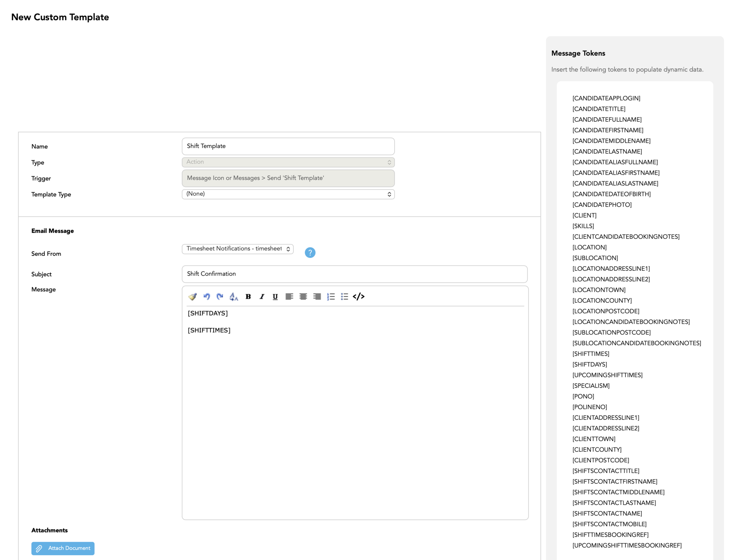The width and height of the screenshot is (729, 560).
Task: Align message text to the right
Action: tap(317, 296)
